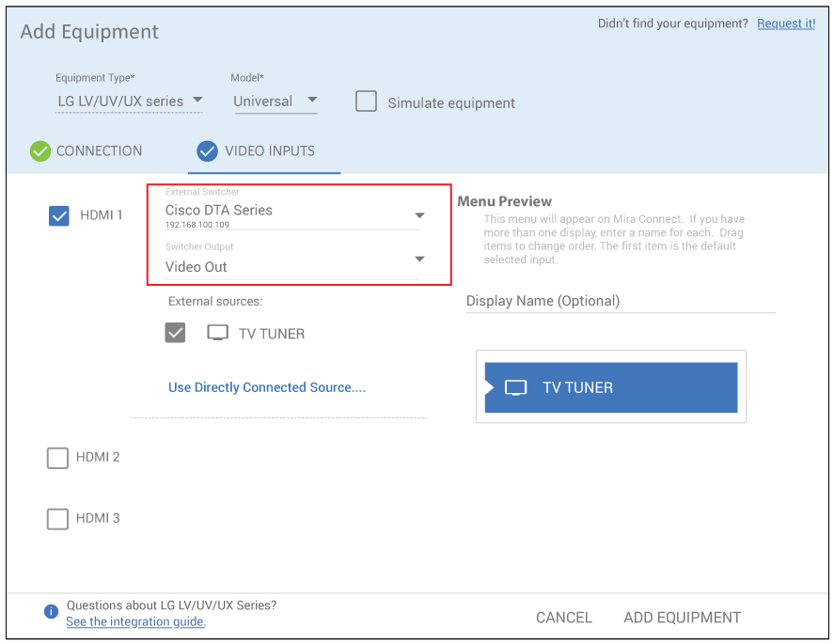Uncheck the TV TUNER external source checkbox
The width and height of the screenshot is (834, 644).
point(175,333)
